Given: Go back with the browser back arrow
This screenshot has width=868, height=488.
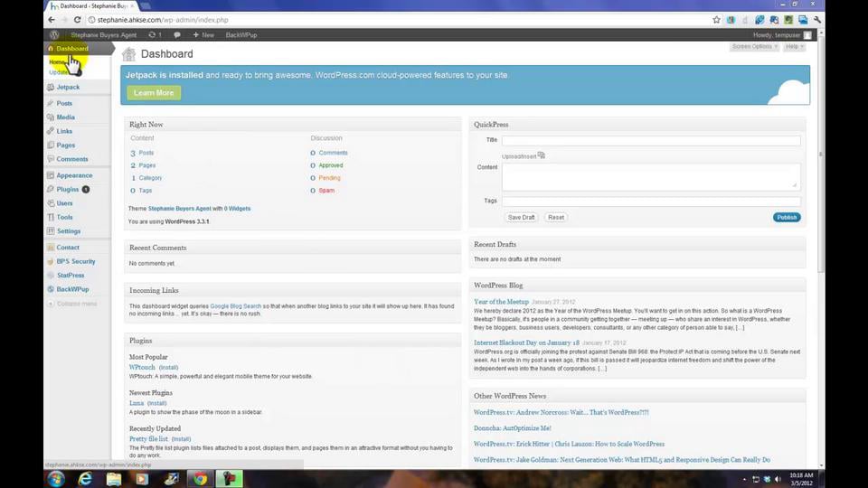Looking at the screenshot, I should tap(52, 20).
